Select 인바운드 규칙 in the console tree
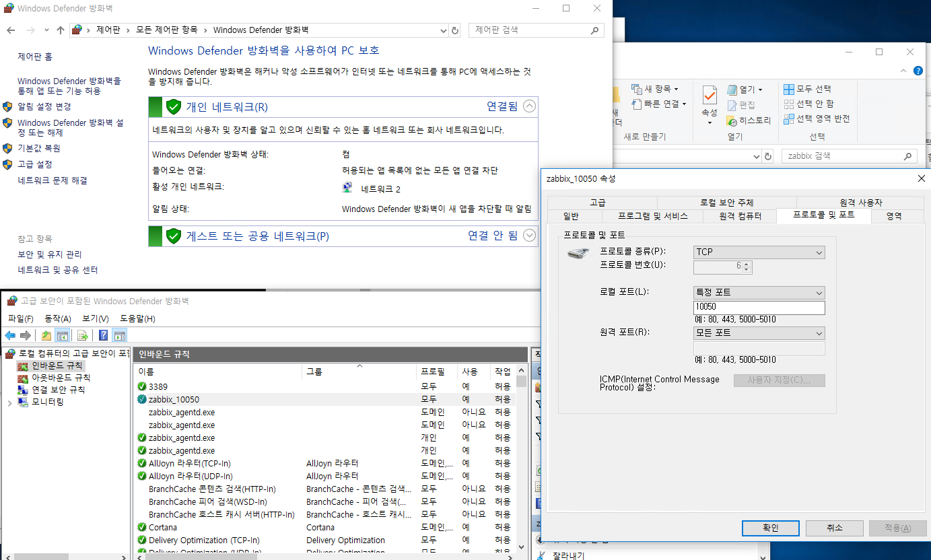The image size is (931, 560). point(50,365)
